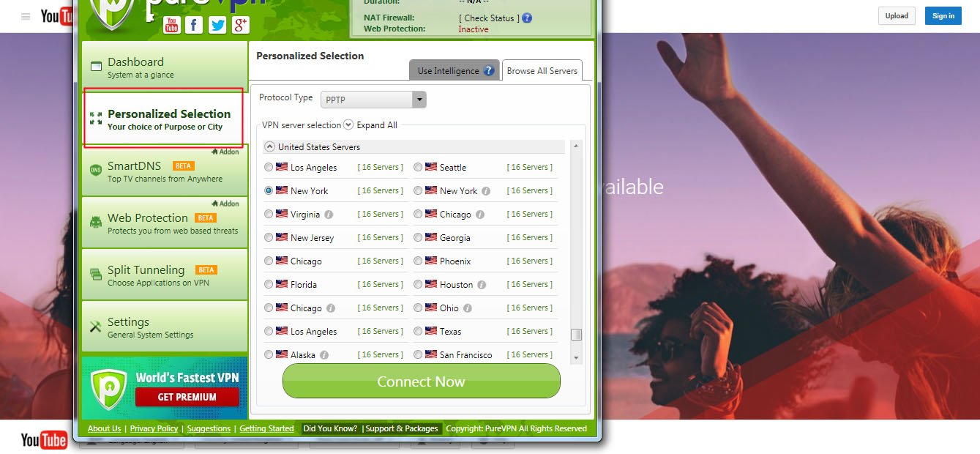Select the Houston server radio button
This screenshot has width=980, height=454.
click(418, 284)
